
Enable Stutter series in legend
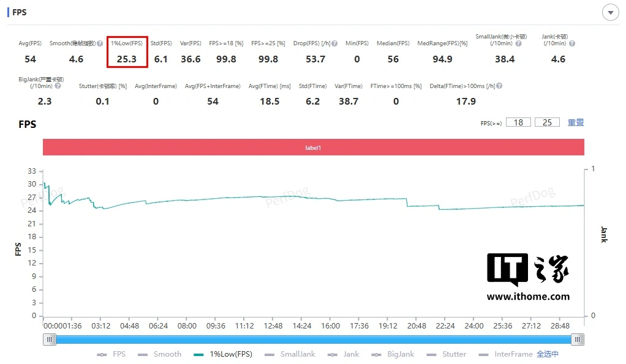pyautogui.click(x=447, y=354)
